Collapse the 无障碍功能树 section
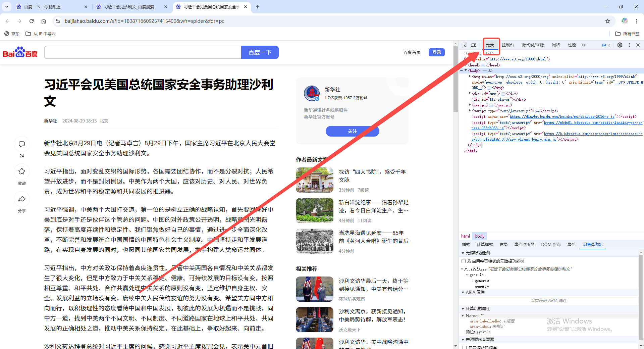644x349 pixels. pos(463,253)
